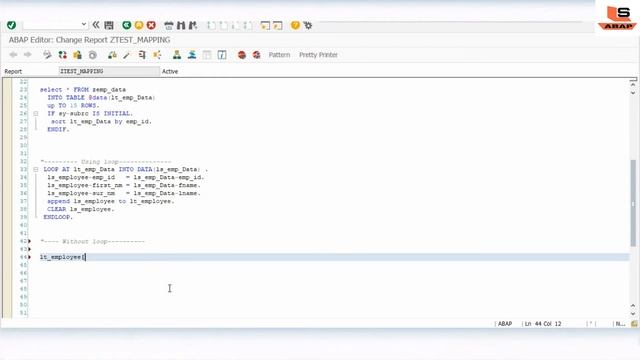The height and width of the screenshot is (360, 640).
Task: Save the report with the diskette icon
Action: [109, 25]
